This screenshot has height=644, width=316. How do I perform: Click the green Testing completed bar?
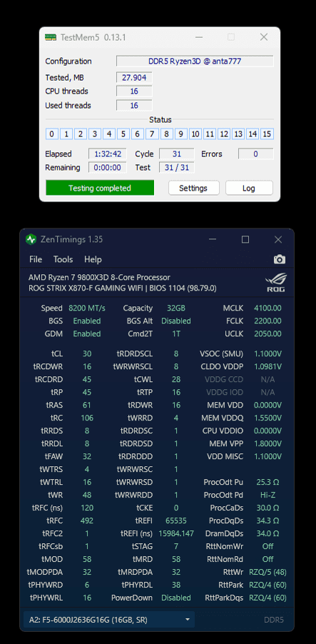(100, 188)
